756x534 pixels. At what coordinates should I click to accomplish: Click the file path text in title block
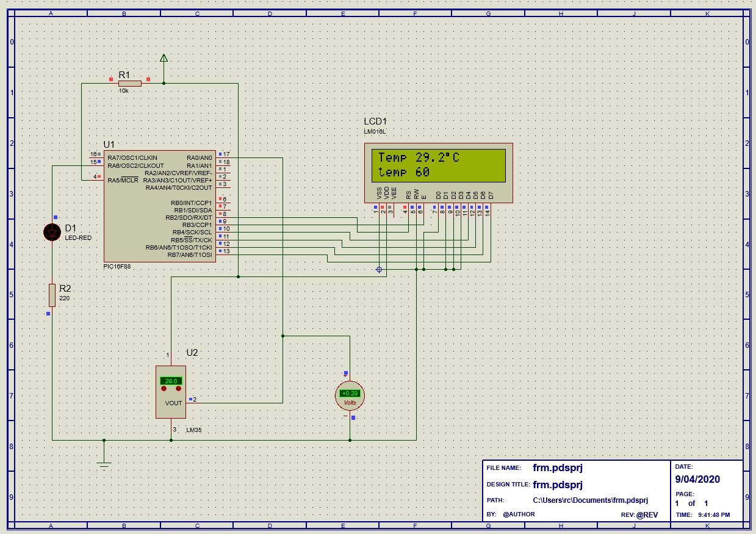(x=590, y=500)
